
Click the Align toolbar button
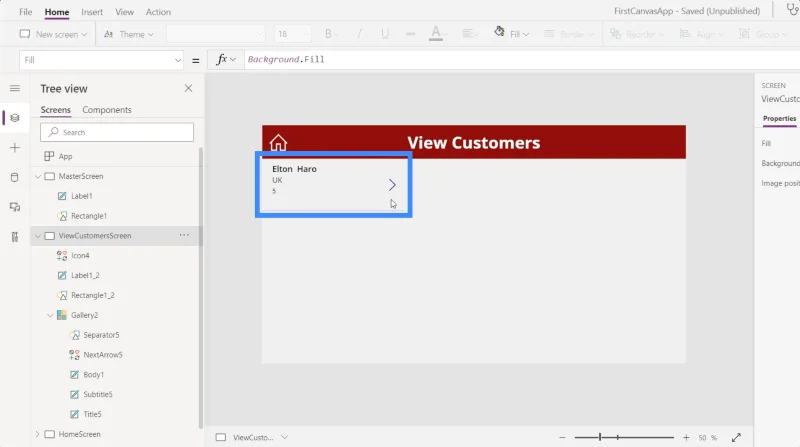point(702,34)
